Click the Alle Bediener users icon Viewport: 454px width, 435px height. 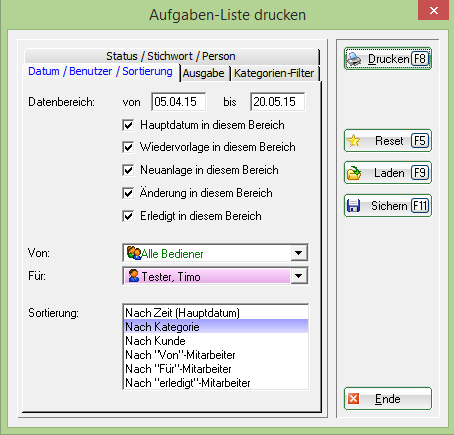pos(134,253)
